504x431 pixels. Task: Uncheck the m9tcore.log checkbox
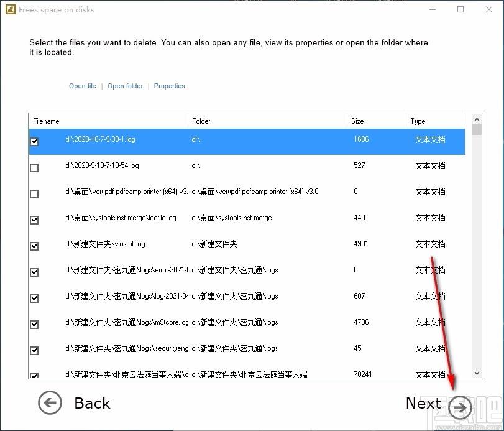(x=34, y=325)
